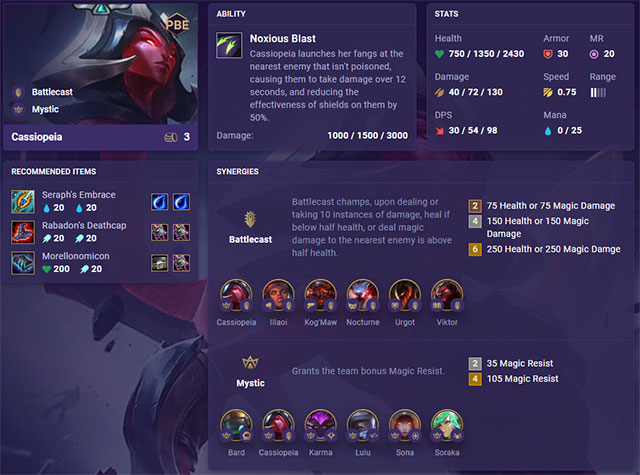Screen dimensions: 640x475
Task: Select the Nocturne champion portrait
Action: tap(363, 295)
